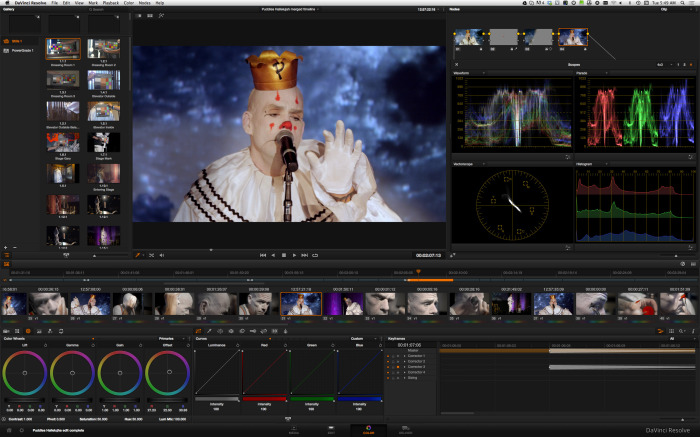Viewport: 700px width, 437px height.
Task: Open the Color Wheels palette icon
Action: [x=27, y=330]
